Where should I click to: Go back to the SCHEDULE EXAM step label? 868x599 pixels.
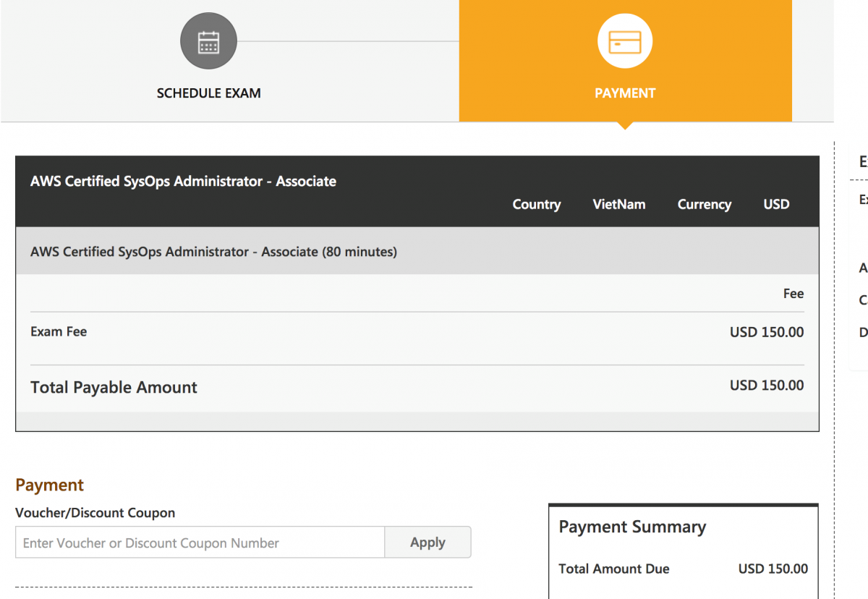tap(208, 93)
